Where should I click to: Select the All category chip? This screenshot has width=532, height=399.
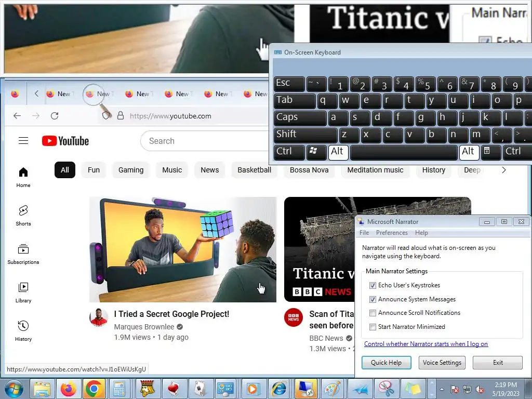click(65, 170)
